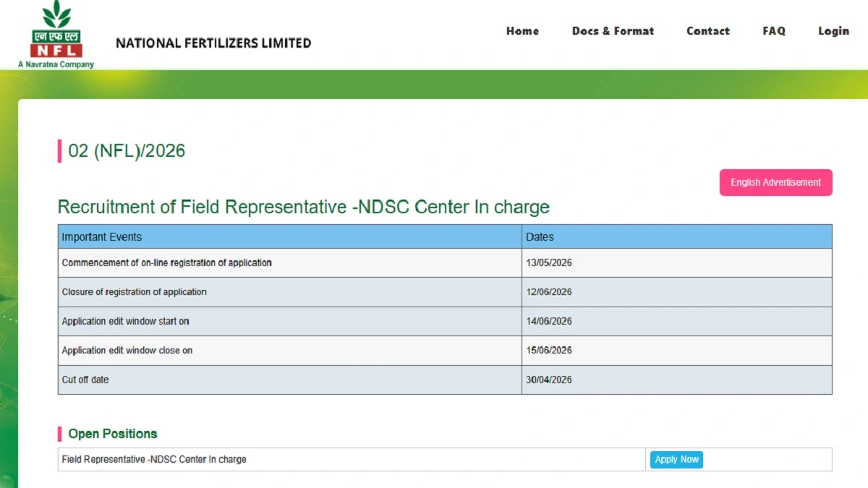The width and height of the screenshot is (868, 488).
Task: Click the NFL company logo
Action: pyautogui.click(x=56, y=35)
